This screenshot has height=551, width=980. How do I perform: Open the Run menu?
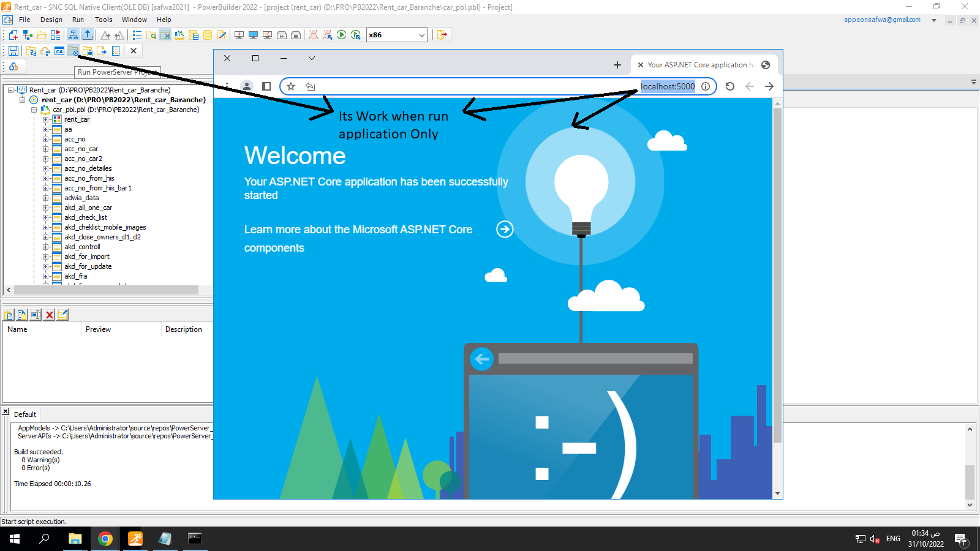[x=78, y=20]
